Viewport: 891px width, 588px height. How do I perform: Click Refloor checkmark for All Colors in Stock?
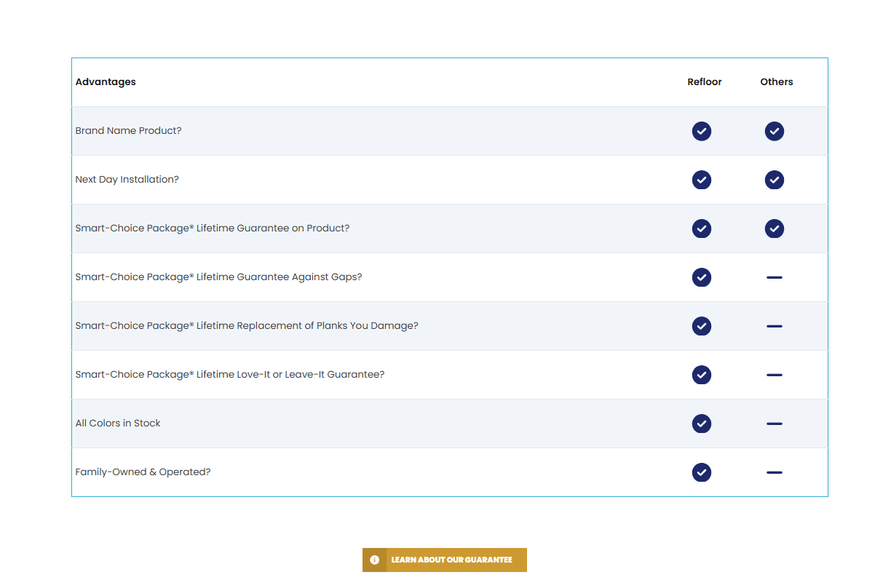(701, 424)
